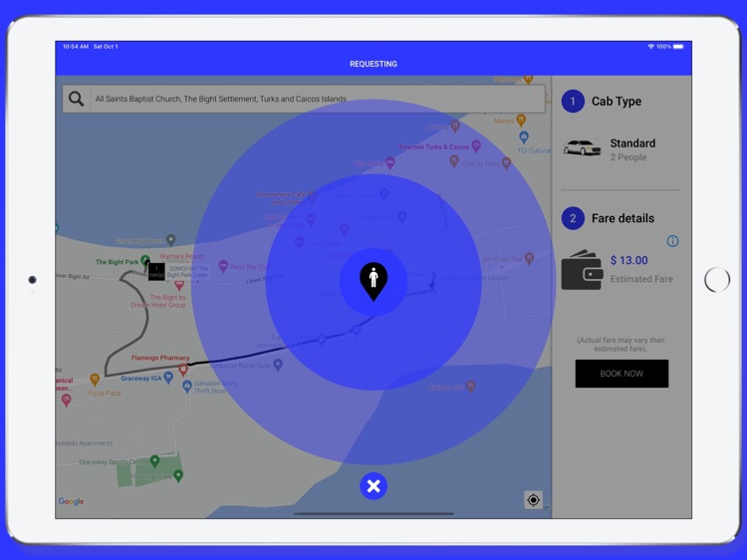Select the Standard cab car icon
Viewport: 747px width, 560px height.
click(x=582, y=147)
